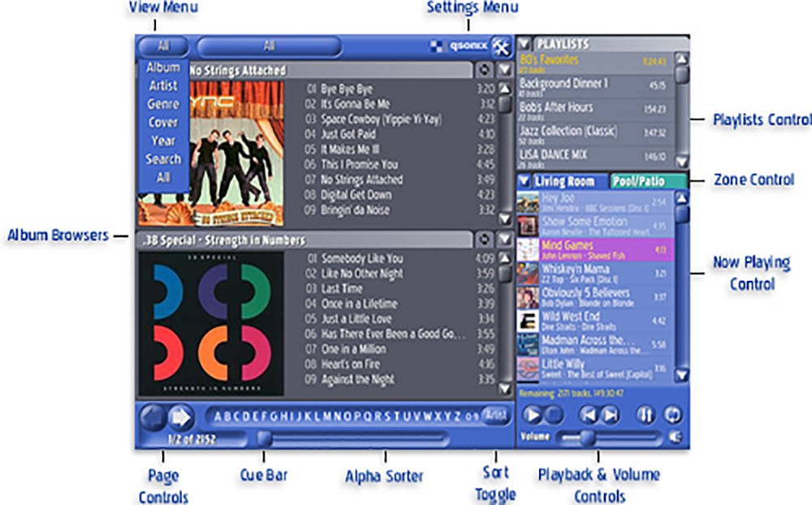
Task: Select Bob's After Hours playlist
Action: 595,110
